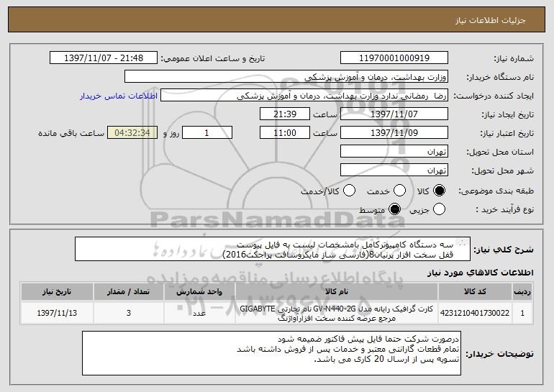Viewport: 554px width, 392px height.
Task: Click the buyer organization name field
Action: [x=286, y=77]
